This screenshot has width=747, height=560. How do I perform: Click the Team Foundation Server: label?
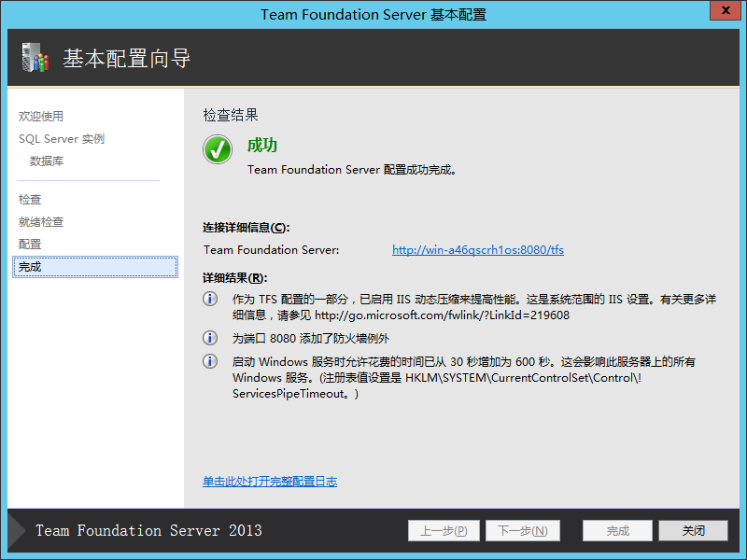pyautogui.click(x=271, y=249)
